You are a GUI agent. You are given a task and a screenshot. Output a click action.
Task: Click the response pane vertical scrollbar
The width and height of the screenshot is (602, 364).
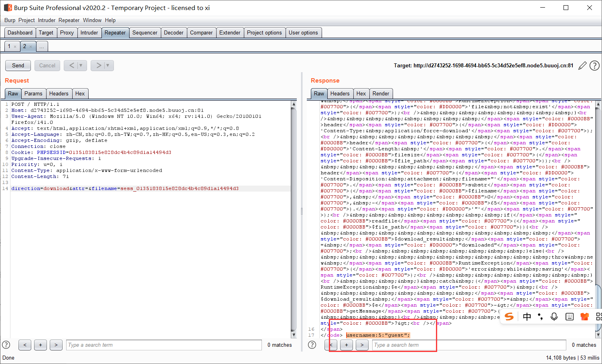(x=598, y=219)
